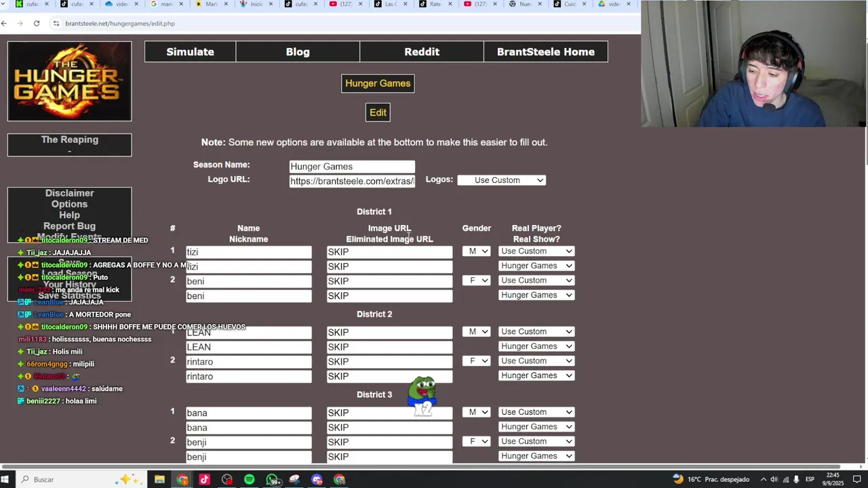The image size is (868, 488).
Task: Click the Hunger Games logo image
Action: coord(69,81)
